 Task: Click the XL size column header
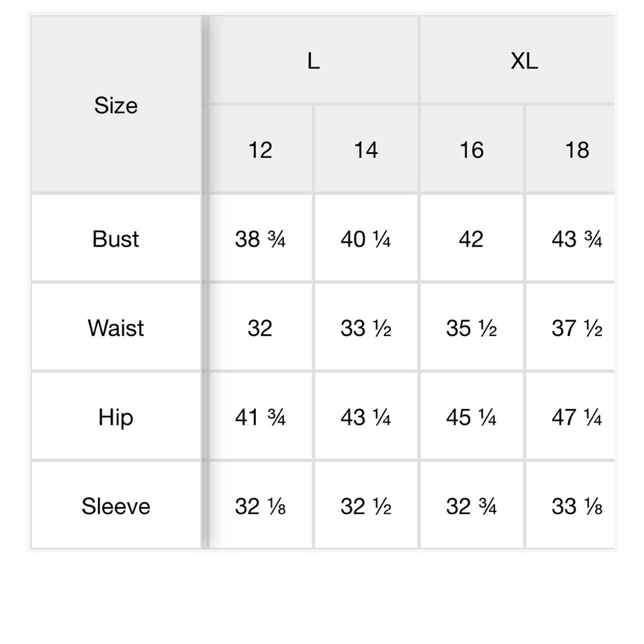pyautogui.click(x=518, y=60)
